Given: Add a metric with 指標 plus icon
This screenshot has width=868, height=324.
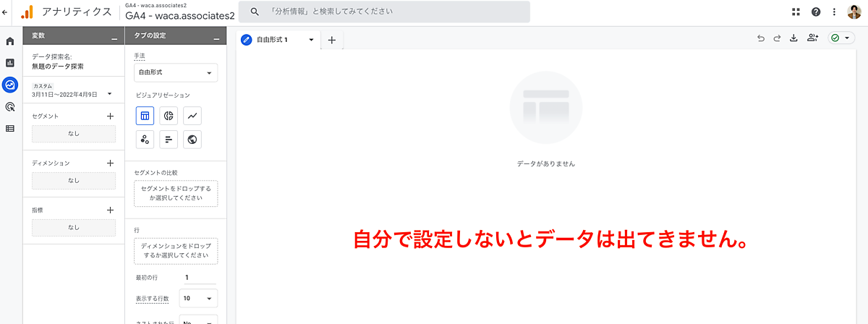Looking at the screenshot, I should (x=110, y=210).
